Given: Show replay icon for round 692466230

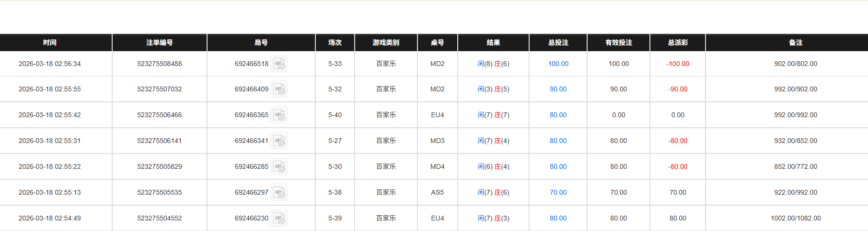Looking at the screenshot, I should coord(279,218).
